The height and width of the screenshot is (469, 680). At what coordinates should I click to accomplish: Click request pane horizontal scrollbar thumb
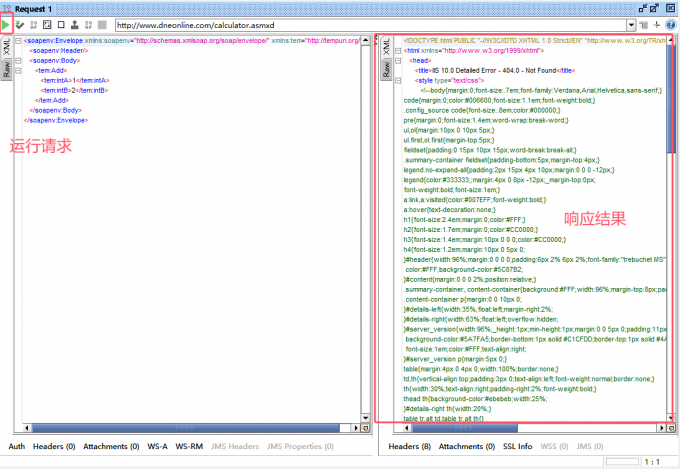coord(186,428)
